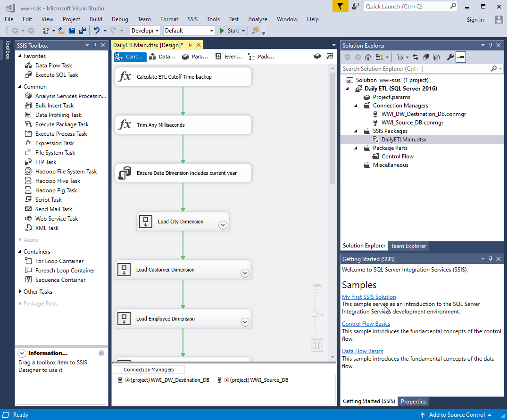The height and width of the screenshot is (420, 507).
Task: Click the Calculate ETL Cutoff Time backup task
Action: pyautogui.click(x=183, y=77)
